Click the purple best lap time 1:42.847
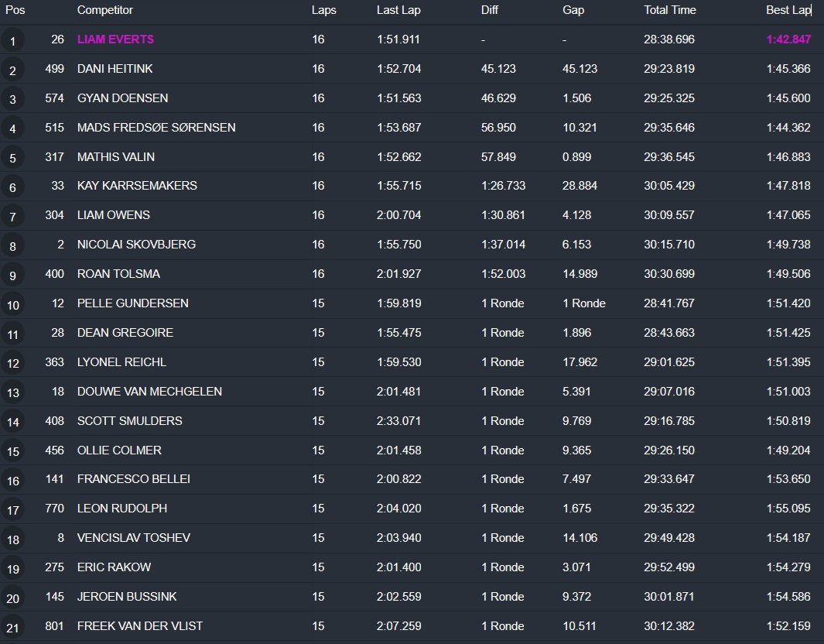824x644 pixels. tap(788, 39)
